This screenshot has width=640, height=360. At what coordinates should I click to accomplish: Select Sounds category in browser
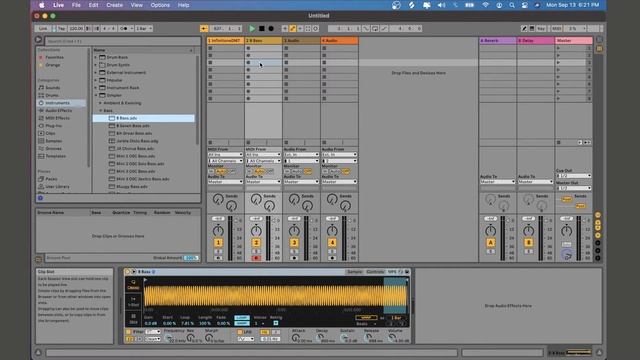point(53,88)
